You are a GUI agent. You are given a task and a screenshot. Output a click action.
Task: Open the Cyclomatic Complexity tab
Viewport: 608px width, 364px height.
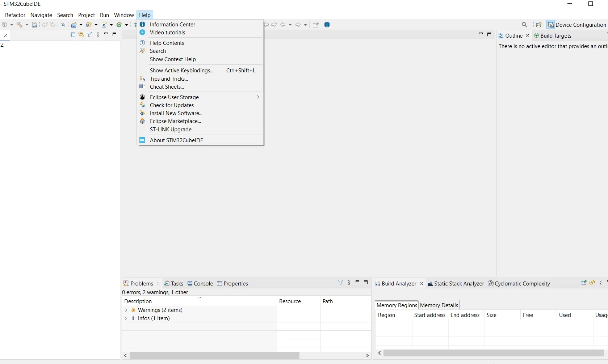519,284
